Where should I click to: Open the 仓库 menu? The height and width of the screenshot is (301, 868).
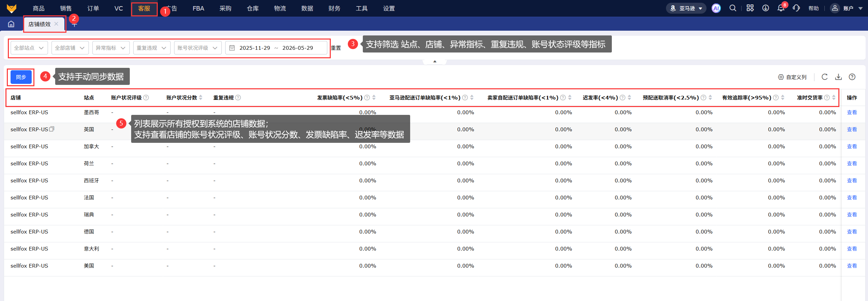pyautogui.click(x=253, y=8)
